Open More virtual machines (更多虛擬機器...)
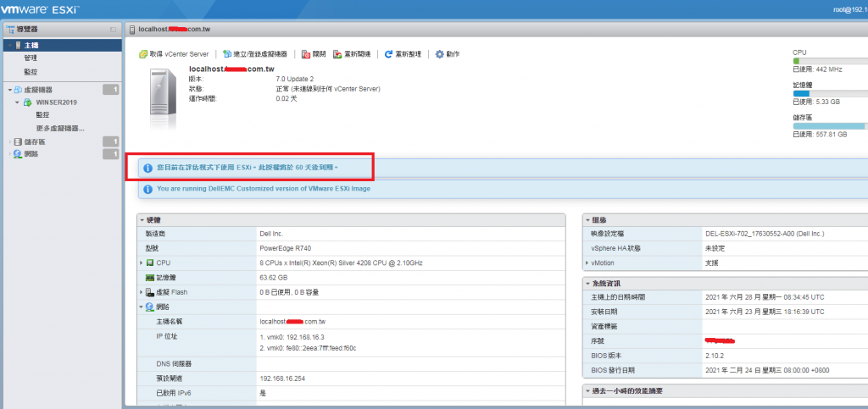868x409 pixels. tap(60, 128)
